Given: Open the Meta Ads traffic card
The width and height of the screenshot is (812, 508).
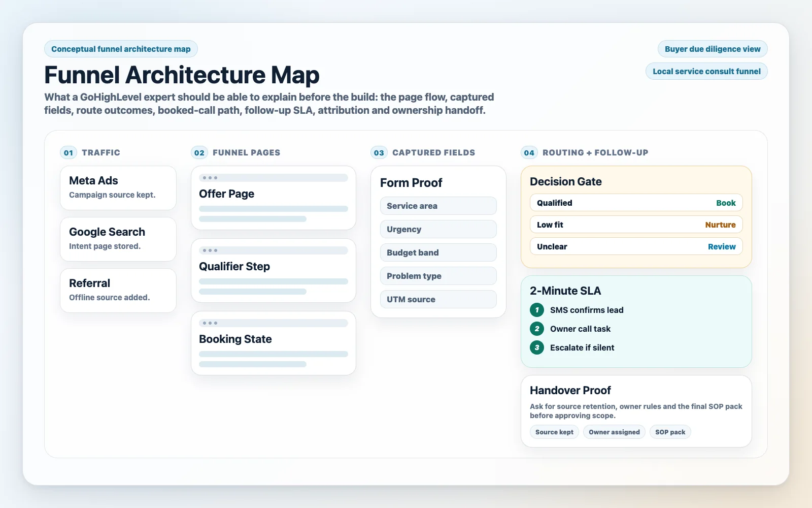Looking at the screenshot, I should (x=118, y=188).
